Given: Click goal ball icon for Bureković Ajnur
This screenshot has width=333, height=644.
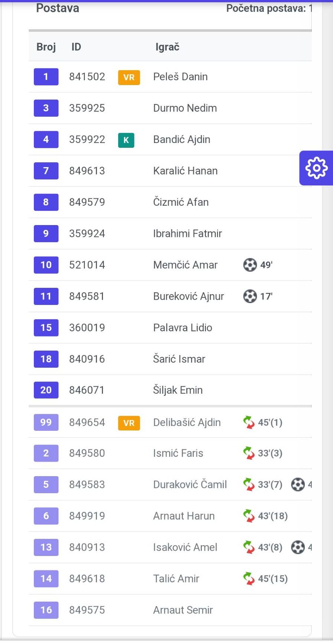Looking at the screenshot, I should pos(250,296).
